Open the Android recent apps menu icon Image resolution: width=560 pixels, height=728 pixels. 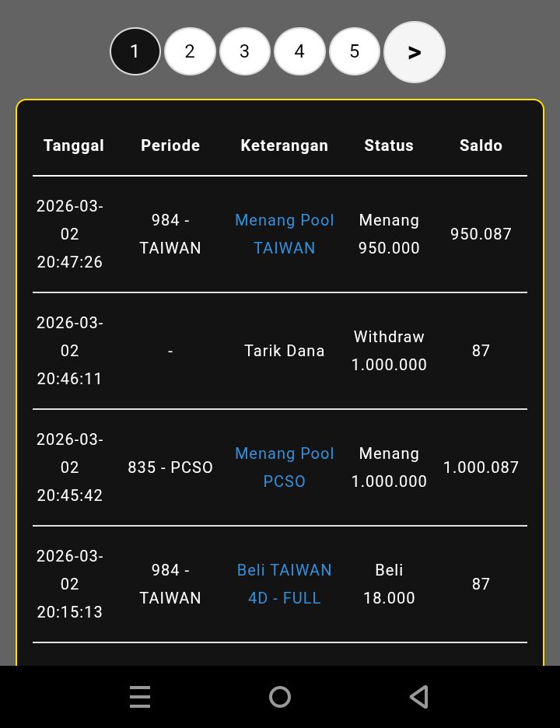pyautogui.click(x=140, y=697)
